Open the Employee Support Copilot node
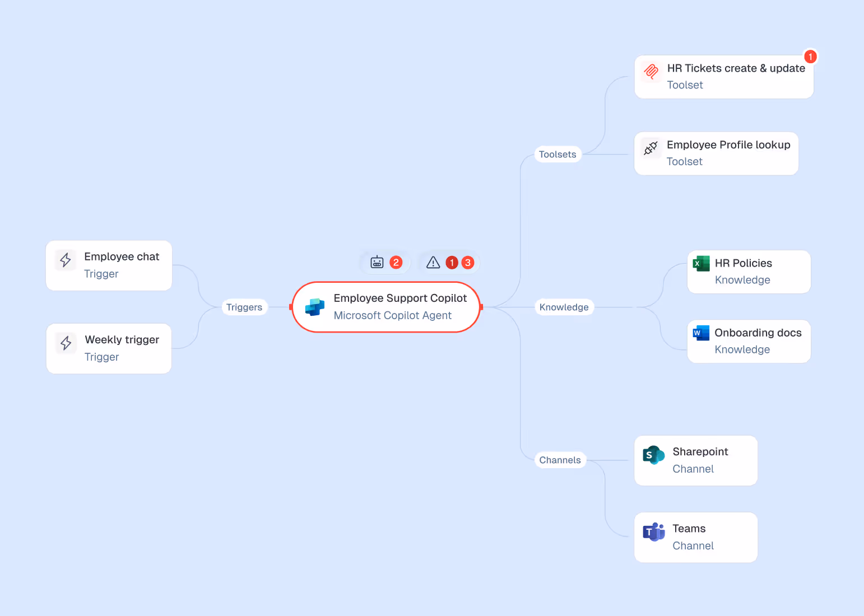This screenshot has height=616, width=864. [x=387, y=307]
